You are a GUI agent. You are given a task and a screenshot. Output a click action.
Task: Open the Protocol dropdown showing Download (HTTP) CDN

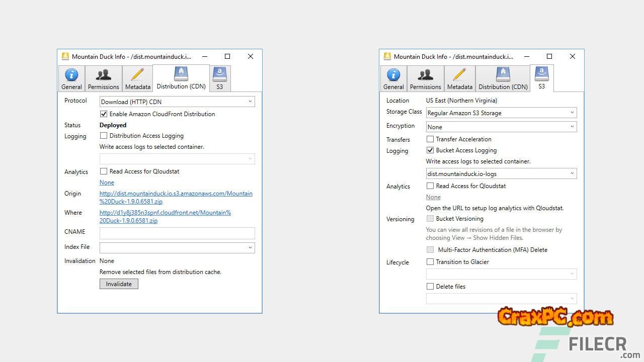coord(177,102)
